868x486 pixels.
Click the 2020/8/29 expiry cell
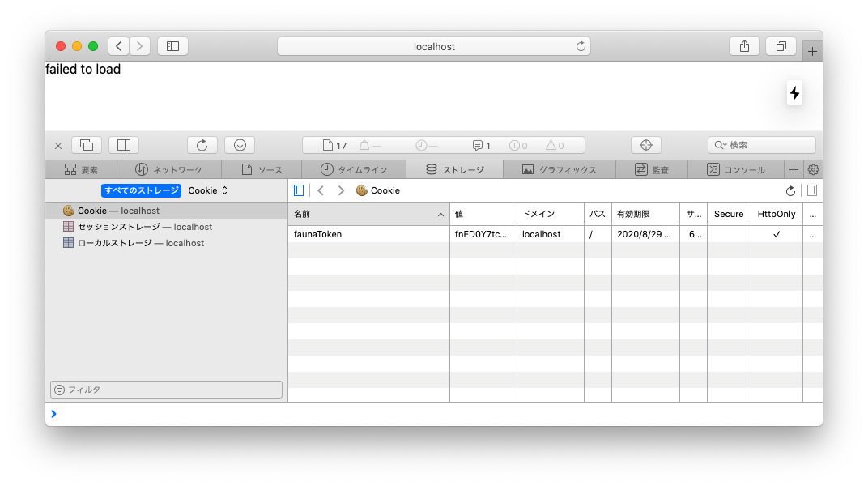[x=645, y=234]
